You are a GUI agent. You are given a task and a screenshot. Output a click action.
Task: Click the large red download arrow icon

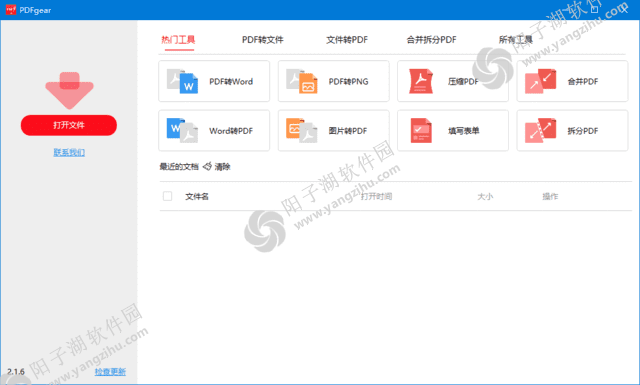point(69,91)
